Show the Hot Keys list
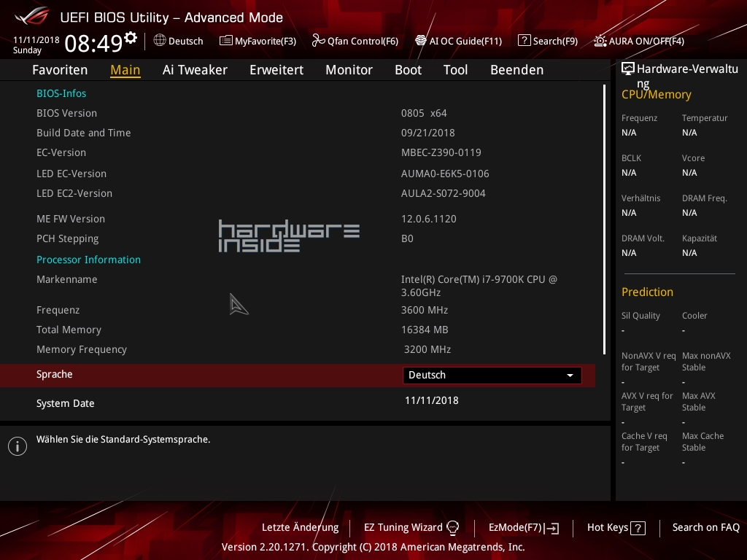 coord(616,528)
